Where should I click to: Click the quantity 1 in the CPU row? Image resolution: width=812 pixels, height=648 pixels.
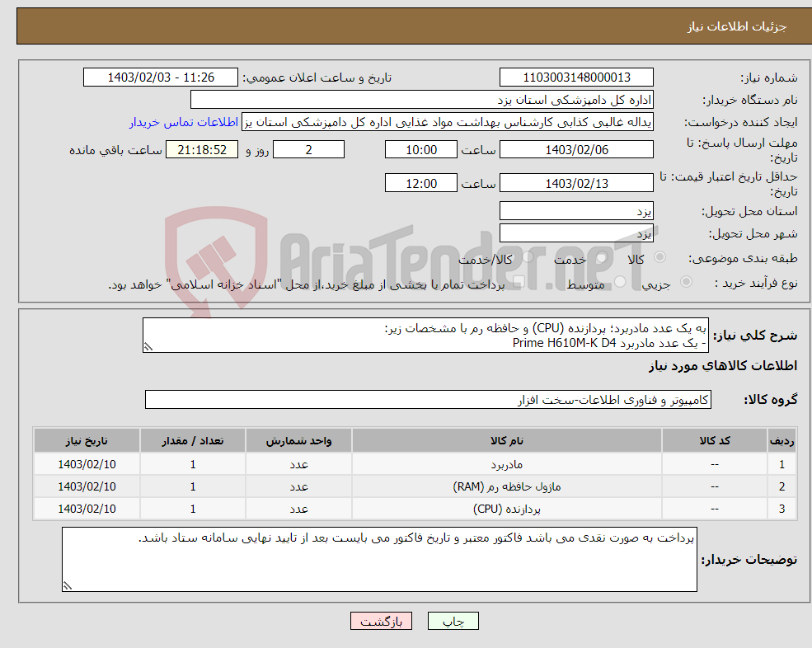coord(193,509)
